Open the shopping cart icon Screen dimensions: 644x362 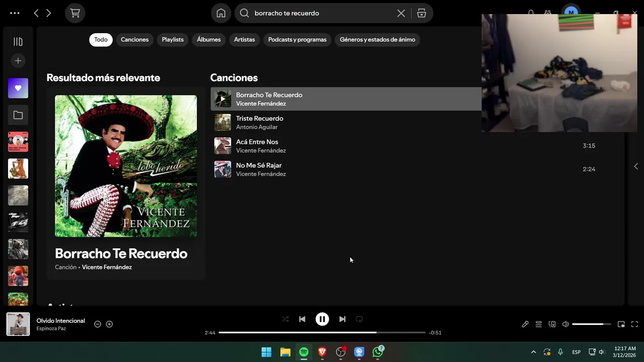click(75, 13)
